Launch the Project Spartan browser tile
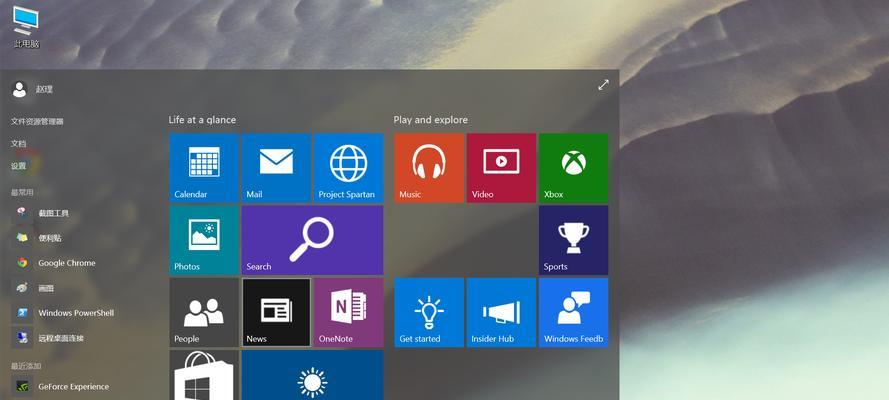This screenshot has width=889, height=400. point(349,168)
